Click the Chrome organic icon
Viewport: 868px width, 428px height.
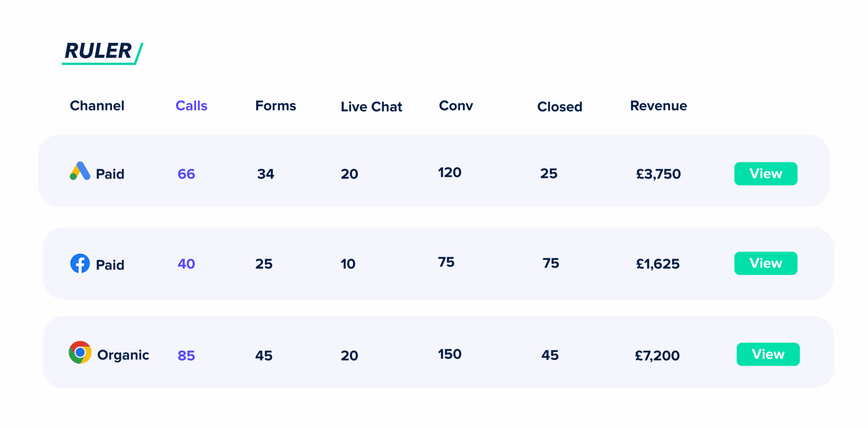[x=80, y=352]
